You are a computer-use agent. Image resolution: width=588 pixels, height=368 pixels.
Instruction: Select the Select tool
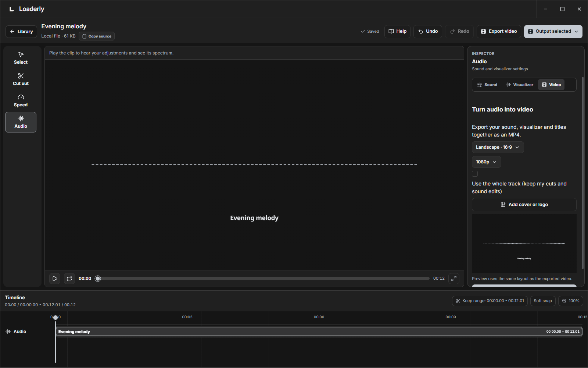coord(21,58)
